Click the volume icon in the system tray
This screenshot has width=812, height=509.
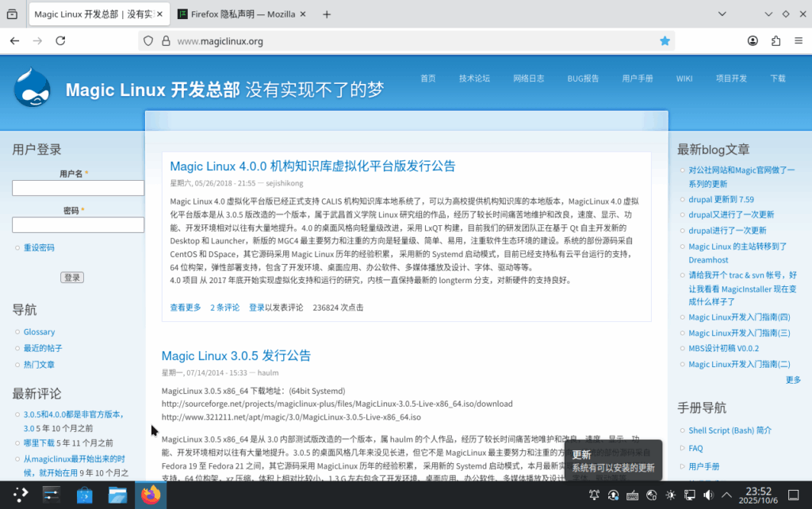pos(708,496)
